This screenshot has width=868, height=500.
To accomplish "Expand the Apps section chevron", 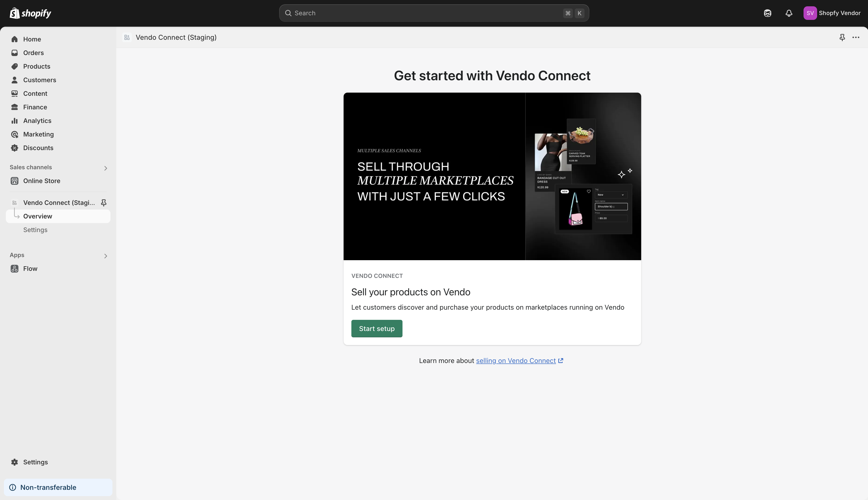I will coord(105,256).
